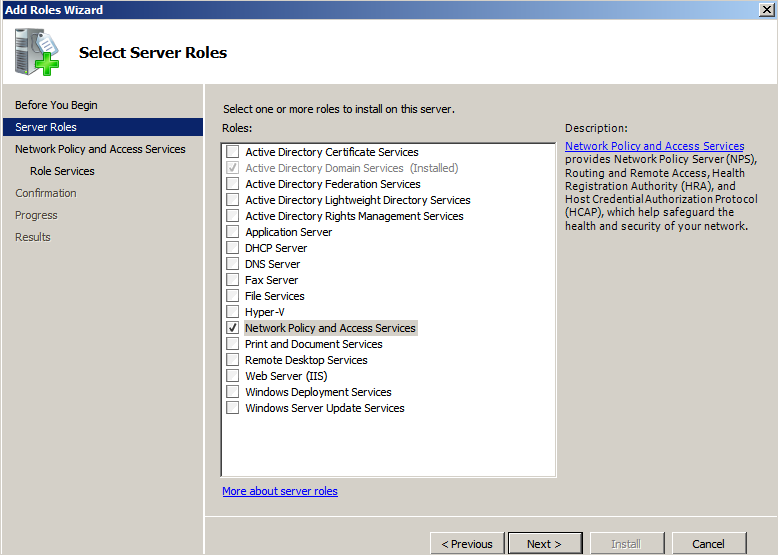This screenshot has width=778, height=556.
Task: Select the Results step in sidebar
Action: (33, 237)
